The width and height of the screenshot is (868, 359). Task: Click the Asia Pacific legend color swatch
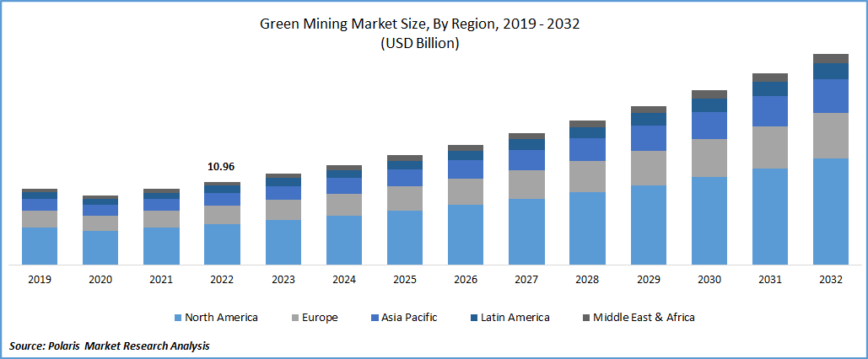(x=371, y=318)
